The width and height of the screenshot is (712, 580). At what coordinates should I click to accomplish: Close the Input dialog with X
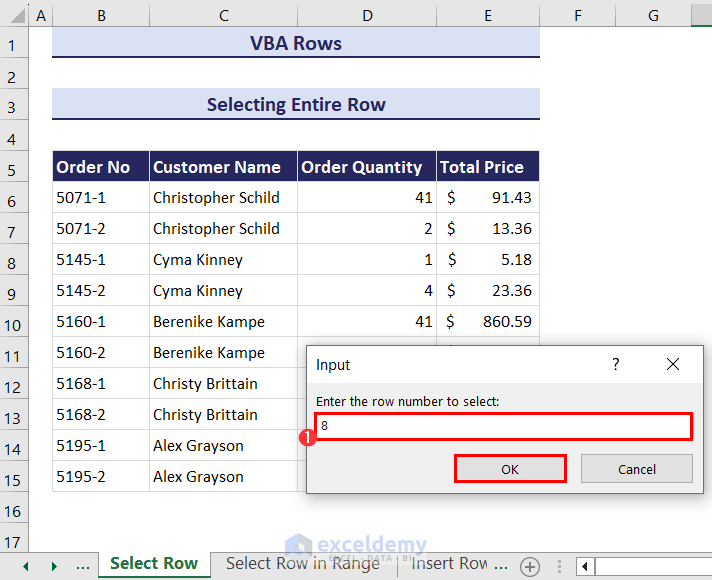672,364
